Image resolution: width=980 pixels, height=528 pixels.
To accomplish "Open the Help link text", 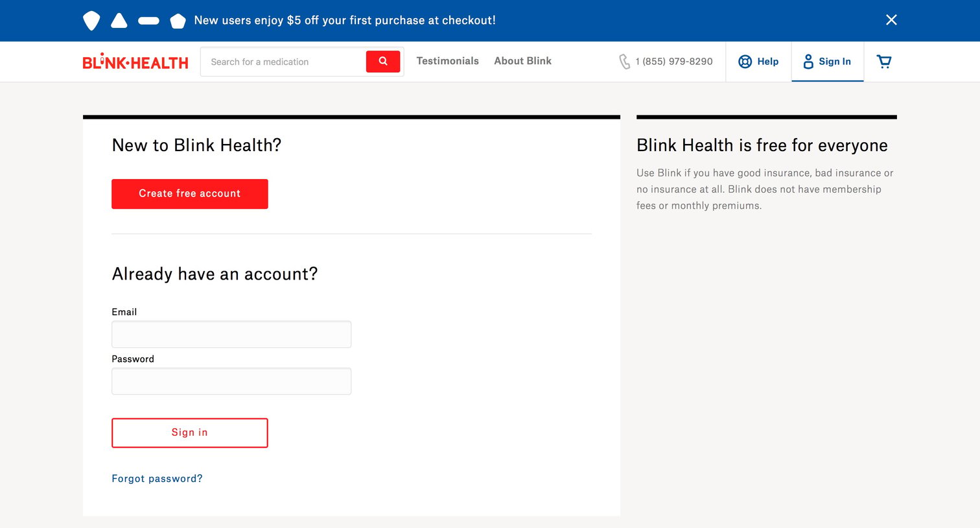I will pyautogui.click(x=767, y=62).
